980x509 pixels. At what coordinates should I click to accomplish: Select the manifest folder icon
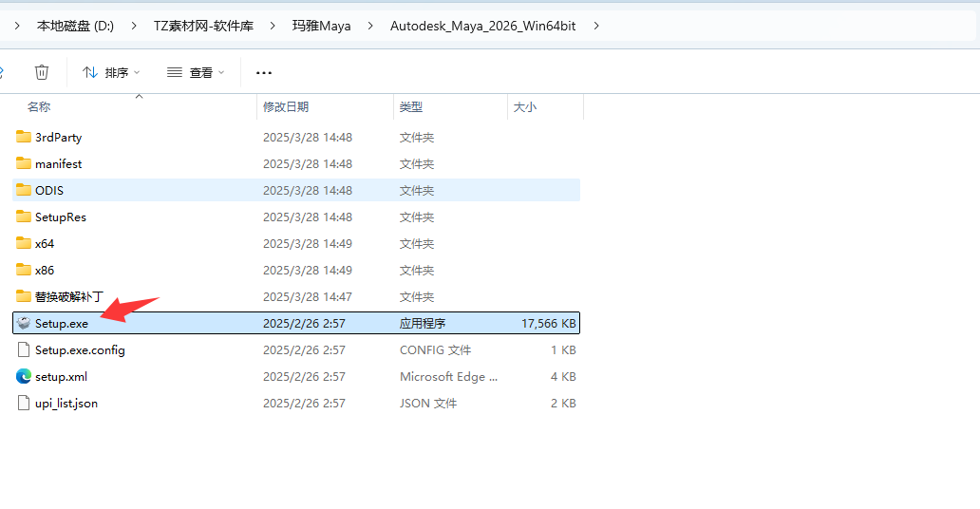click(x=24, y=163)
